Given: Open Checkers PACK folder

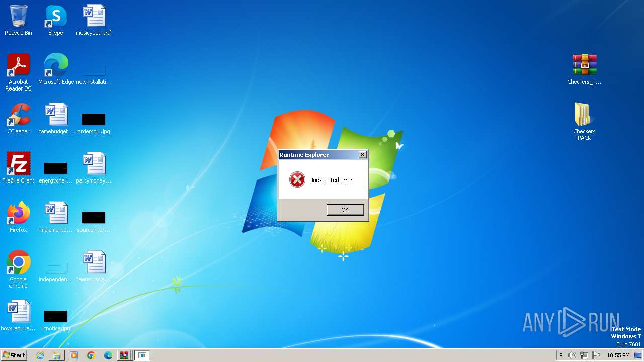Looking at the screenshot, I should coord(584,122).
